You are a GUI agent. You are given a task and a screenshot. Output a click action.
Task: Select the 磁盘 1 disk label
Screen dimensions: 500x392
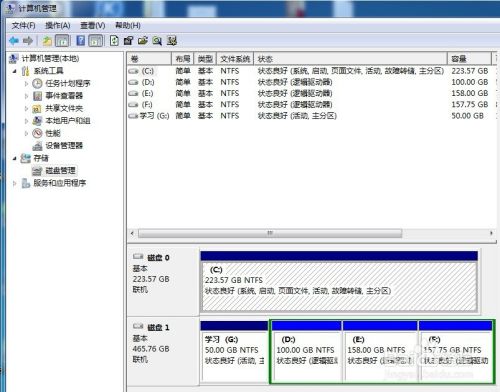158,328
